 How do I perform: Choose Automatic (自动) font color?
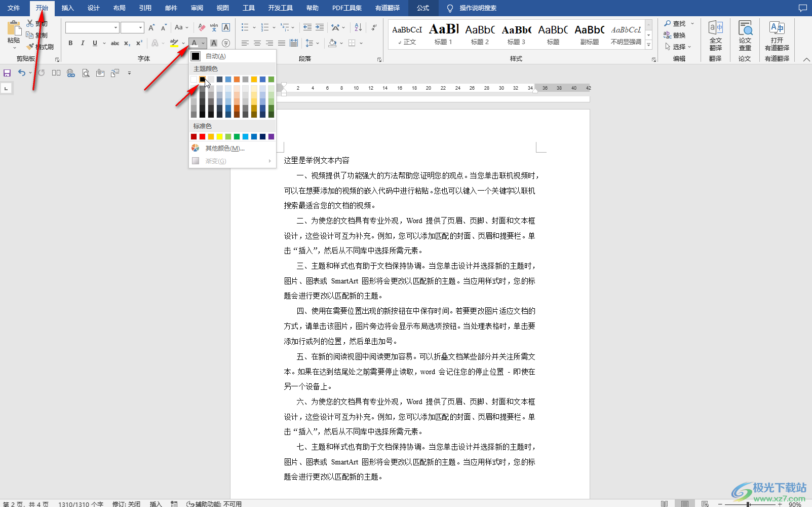coord(233,56)
